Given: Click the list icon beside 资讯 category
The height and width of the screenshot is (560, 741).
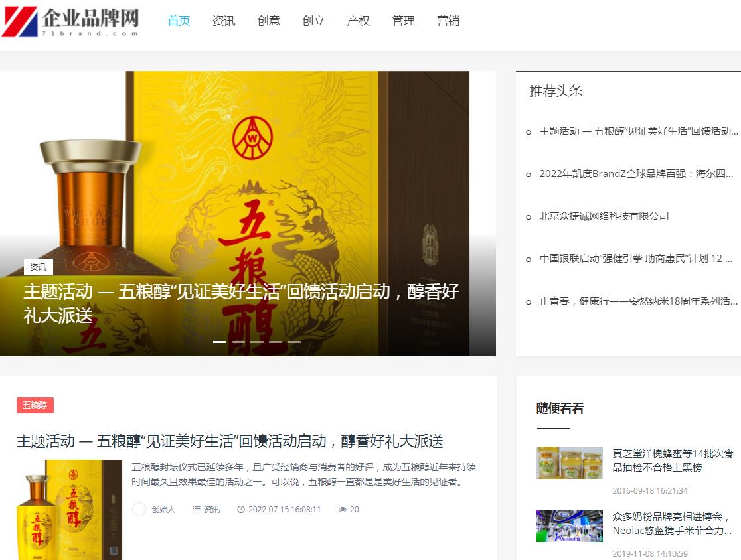Looking at the screenshot, I should (x=197, y=510).
